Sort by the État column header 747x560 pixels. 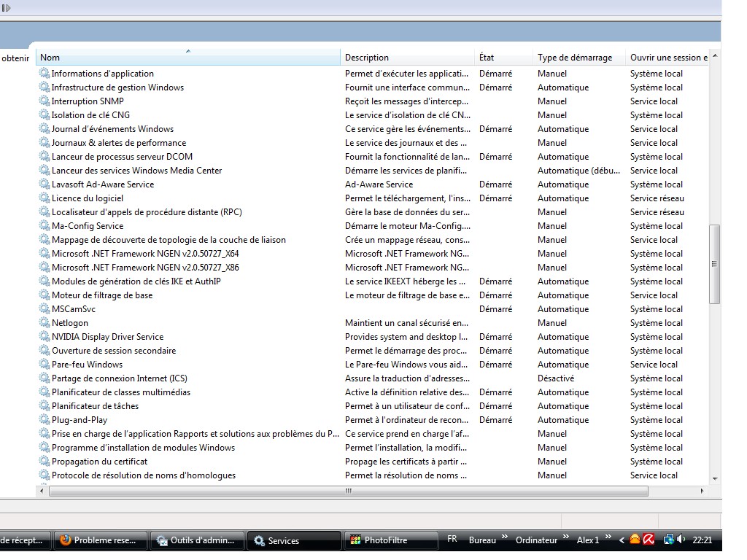pos(504,57)
